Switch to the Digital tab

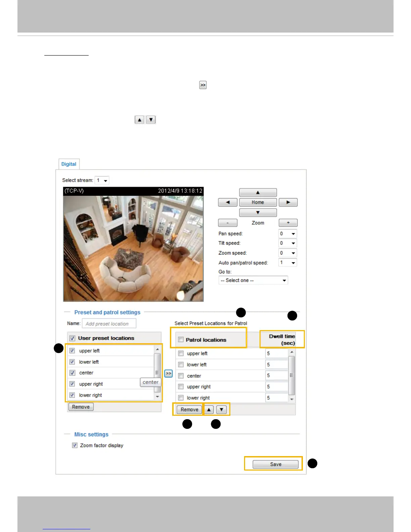69,164
